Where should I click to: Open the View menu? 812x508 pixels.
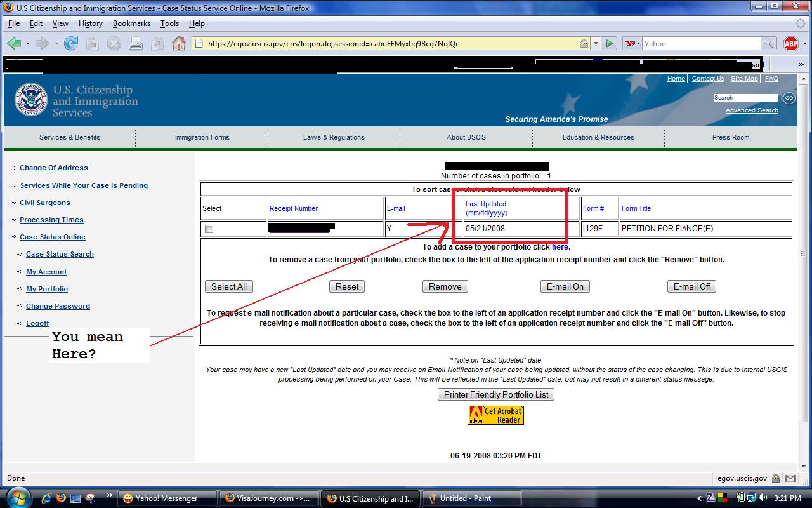(x=60, y=23)
